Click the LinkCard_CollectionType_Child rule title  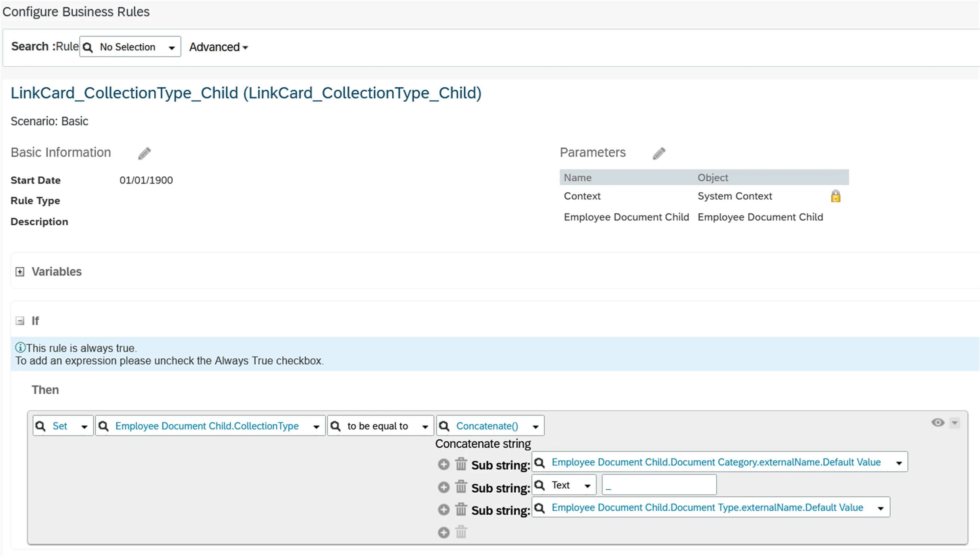coord(246,93)
